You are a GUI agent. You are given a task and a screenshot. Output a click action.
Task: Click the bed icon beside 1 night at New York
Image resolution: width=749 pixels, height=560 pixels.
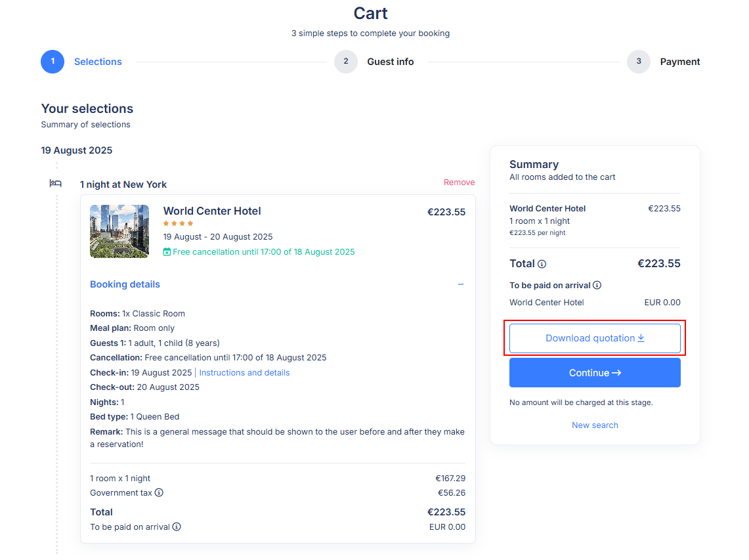(55, 183)
